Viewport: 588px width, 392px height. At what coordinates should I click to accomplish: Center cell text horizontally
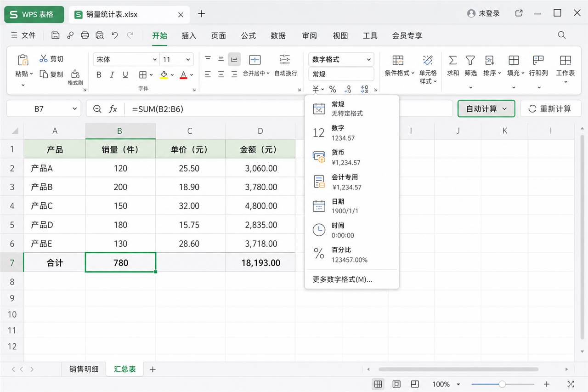(x=221, y=74)
